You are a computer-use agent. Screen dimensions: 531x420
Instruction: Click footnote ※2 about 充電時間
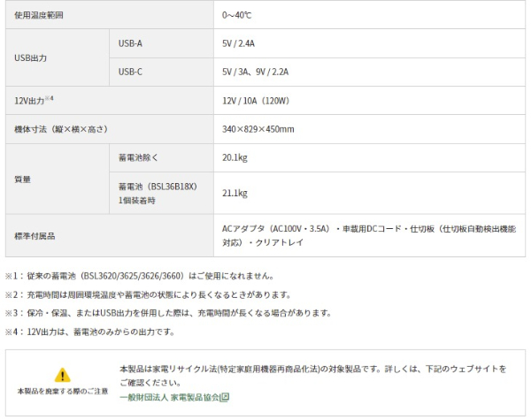148,294
